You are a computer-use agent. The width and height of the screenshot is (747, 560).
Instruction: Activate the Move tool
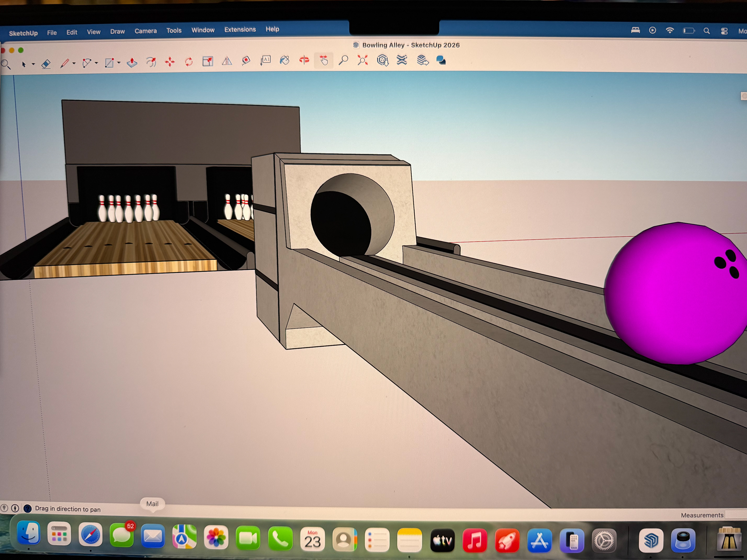pos(170,62)
